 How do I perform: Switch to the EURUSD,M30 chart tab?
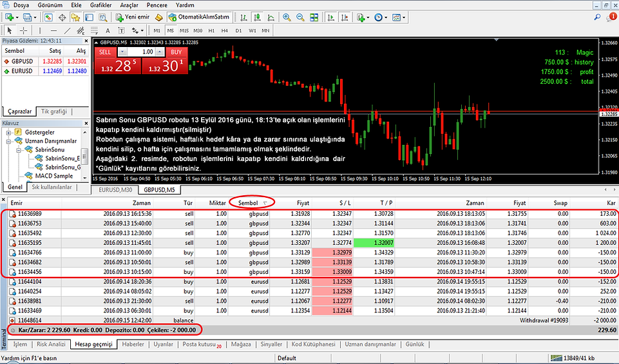(x=115, y=190)
